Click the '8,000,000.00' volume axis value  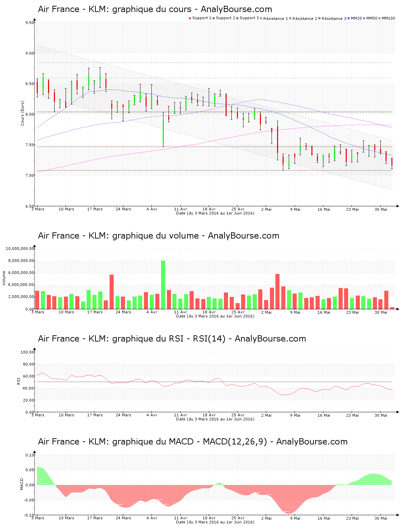[x=21, y=261]
